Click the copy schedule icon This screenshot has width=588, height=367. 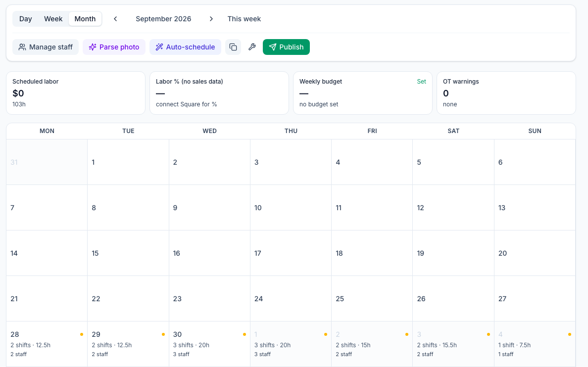point(233,47)
